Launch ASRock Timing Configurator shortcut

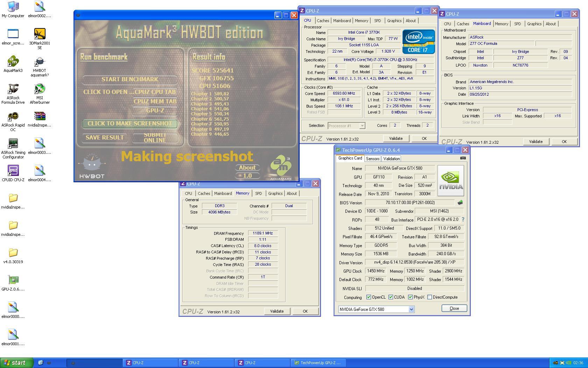click(x=13, y=148)
